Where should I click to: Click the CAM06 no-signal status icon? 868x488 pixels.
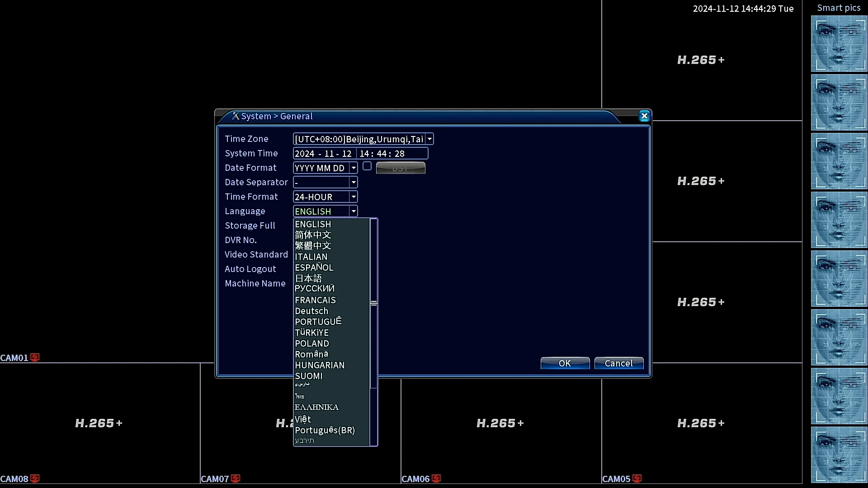tap(436, 479)
